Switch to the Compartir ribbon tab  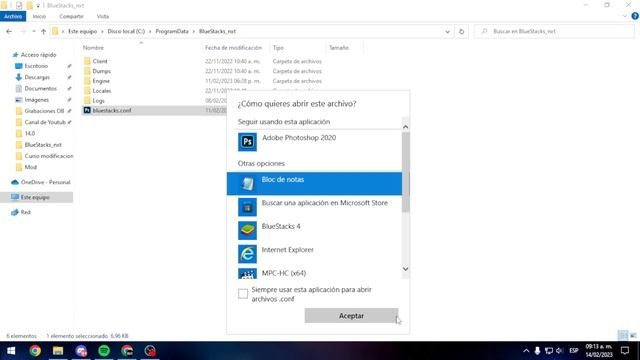pyautogui.click(x=71, y=16)
